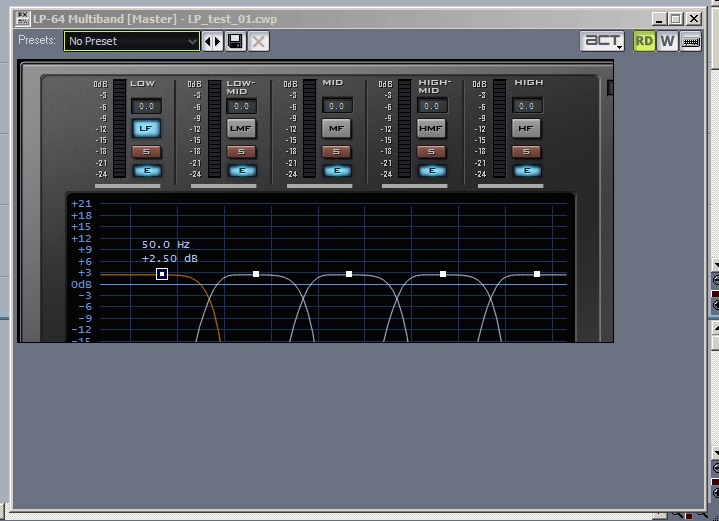
Task: Delete preset using the red X icon
Action: pos(258,41)
